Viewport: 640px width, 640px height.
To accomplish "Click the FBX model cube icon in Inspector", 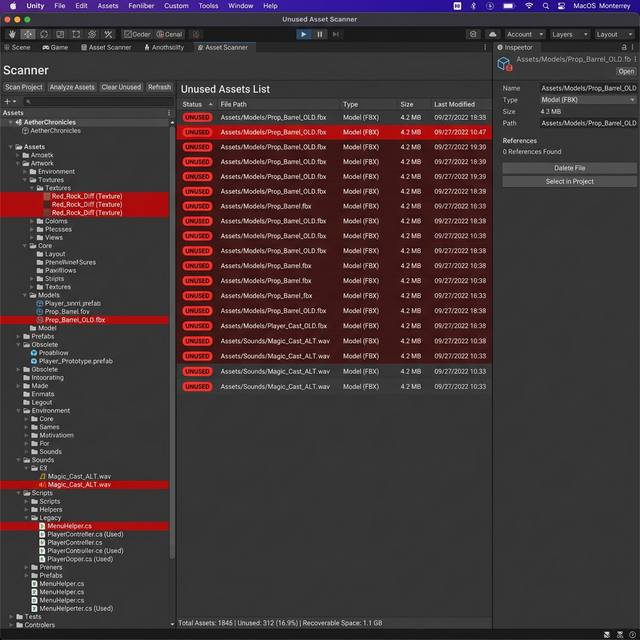I will point(504,64).
